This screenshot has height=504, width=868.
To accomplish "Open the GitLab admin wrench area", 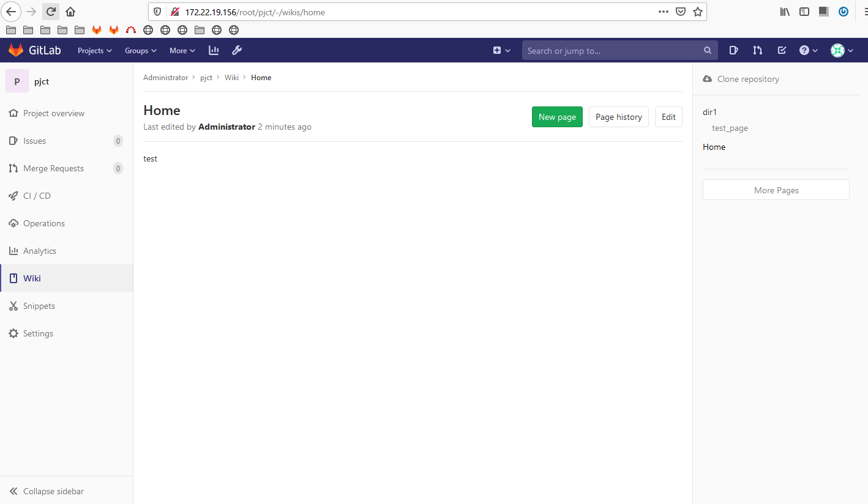I will [x=237, y=50].
